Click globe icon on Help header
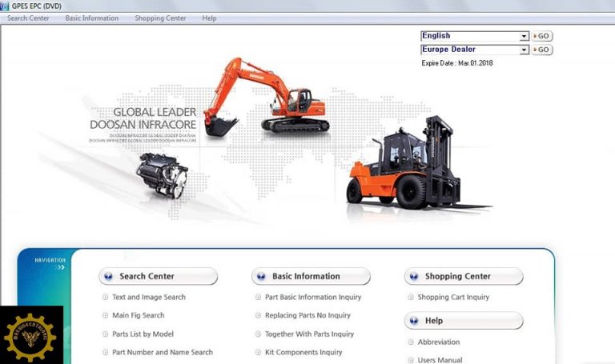The image size is (615, 364). [x=414, y=321]
